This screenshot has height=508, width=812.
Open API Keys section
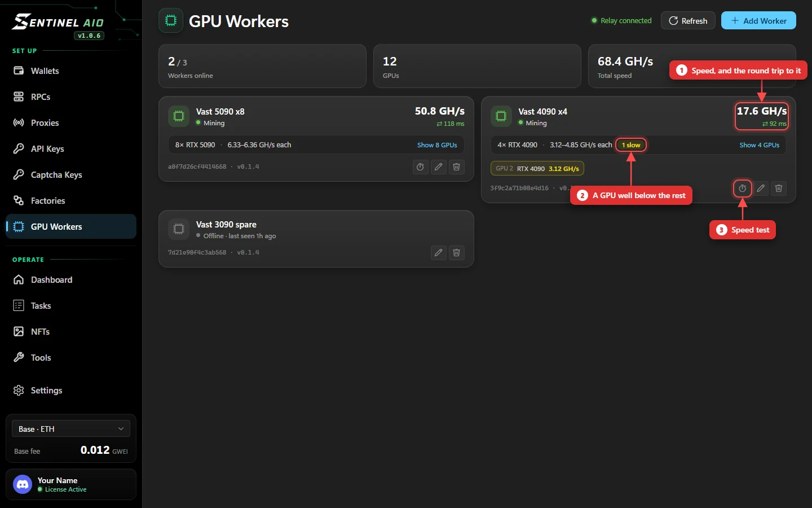[x=71, y=149]
